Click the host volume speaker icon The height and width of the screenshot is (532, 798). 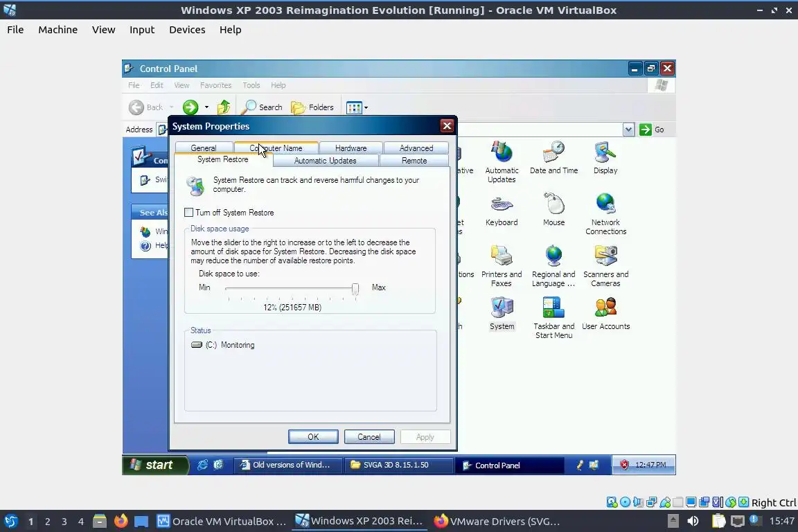pyautogui.click(x=693, y=521)
